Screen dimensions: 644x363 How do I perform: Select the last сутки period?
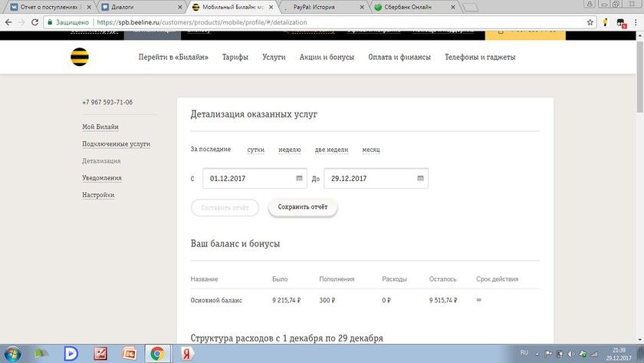click(256, 150)
